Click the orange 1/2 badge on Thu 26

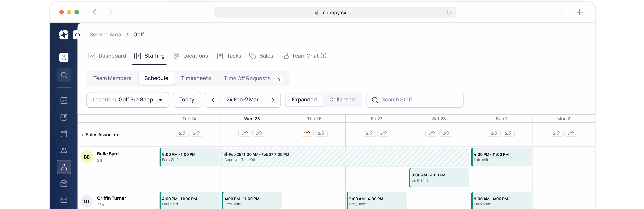[x=307, y=134]
